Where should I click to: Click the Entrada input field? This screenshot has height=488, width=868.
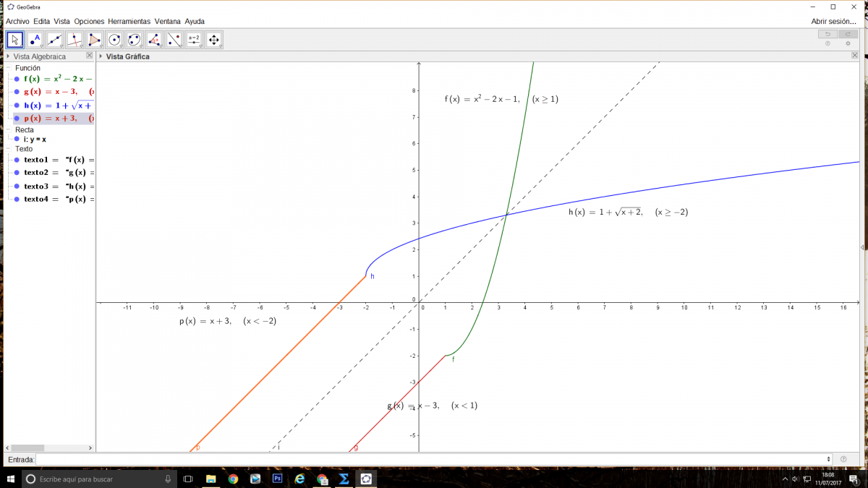[x=433, y=459]
